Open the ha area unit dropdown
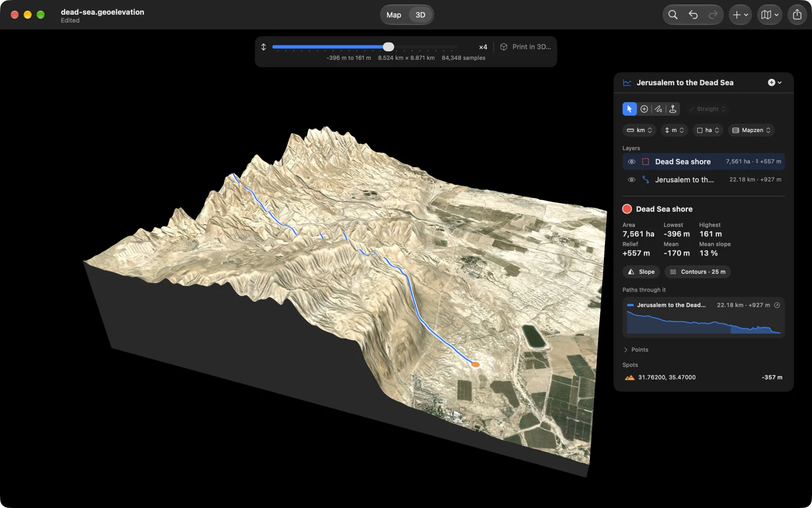Image resolution: width=812 pixels, height=508 pixels. [707, 130]
